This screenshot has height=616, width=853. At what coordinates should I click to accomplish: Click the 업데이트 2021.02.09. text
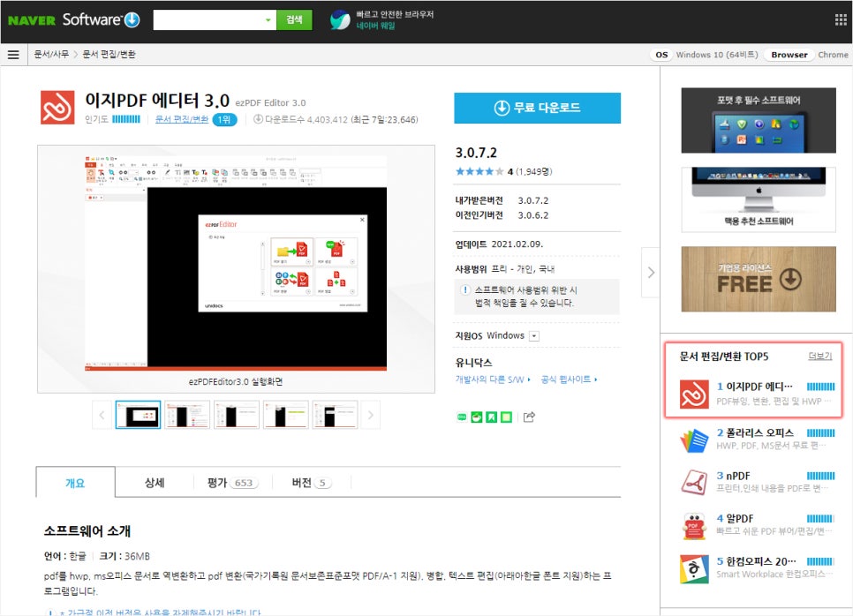(x=500, y=244)
